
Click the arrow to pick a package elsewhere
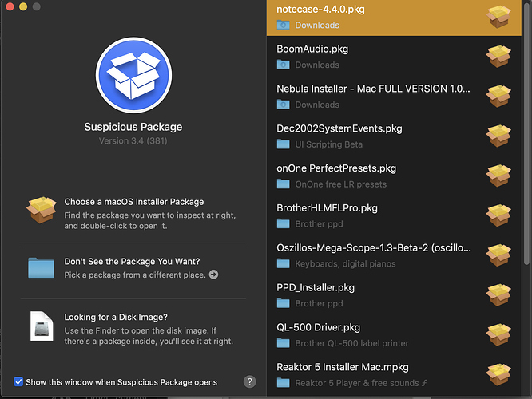coord(214,275)
